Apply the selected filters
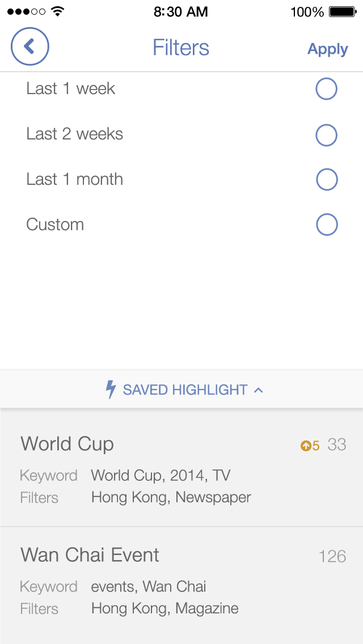 coord(327,49)
